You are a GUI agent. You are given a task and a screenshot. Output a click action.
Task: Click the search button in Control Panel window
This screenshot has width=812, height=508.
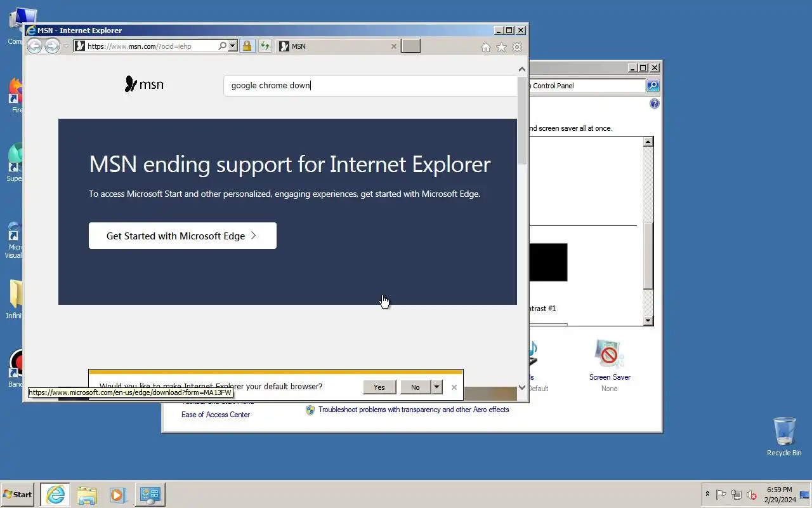coord(653,86)
